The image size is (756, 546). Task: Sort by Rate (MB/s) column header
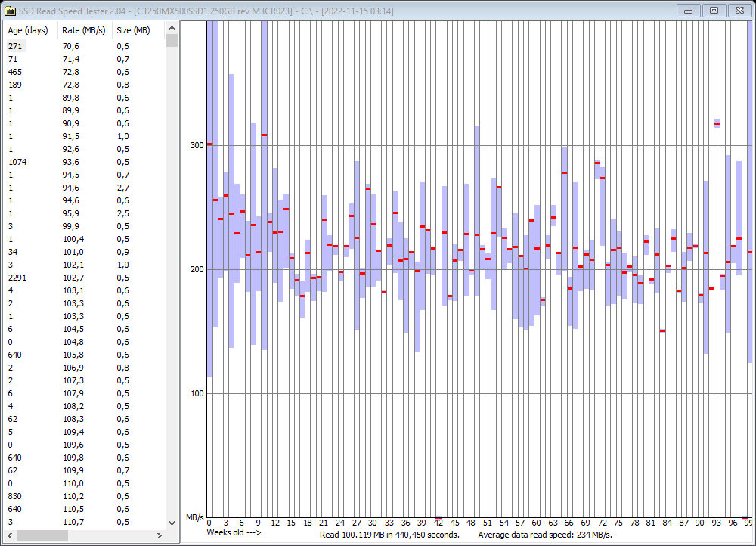[x=85, y=30]
